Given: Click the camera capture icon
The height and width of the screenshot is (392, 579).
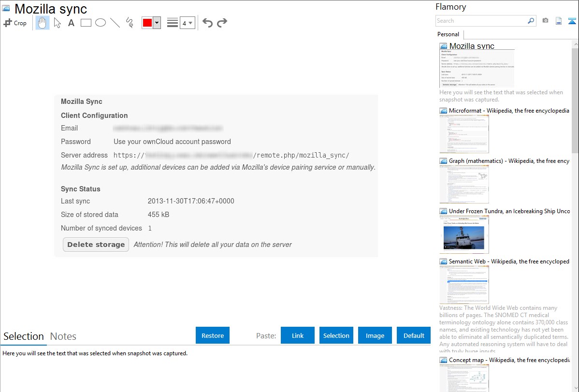Looking at the screenshot, I should (545, 21).
